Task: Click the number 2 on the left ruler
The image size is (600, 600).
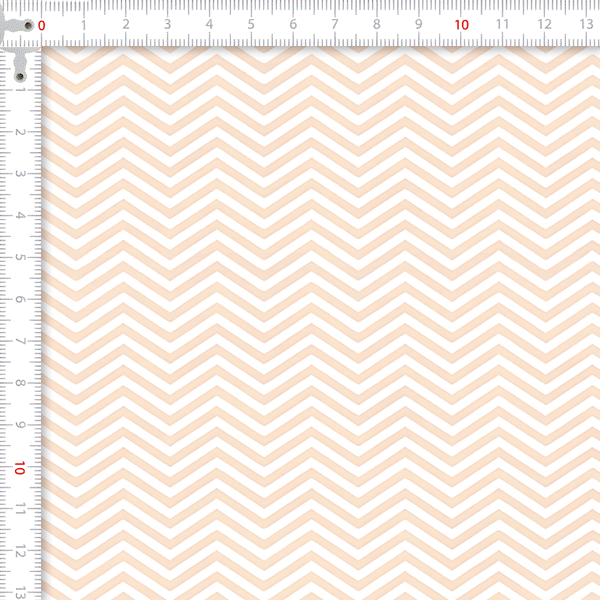Action: click(21, 132)
